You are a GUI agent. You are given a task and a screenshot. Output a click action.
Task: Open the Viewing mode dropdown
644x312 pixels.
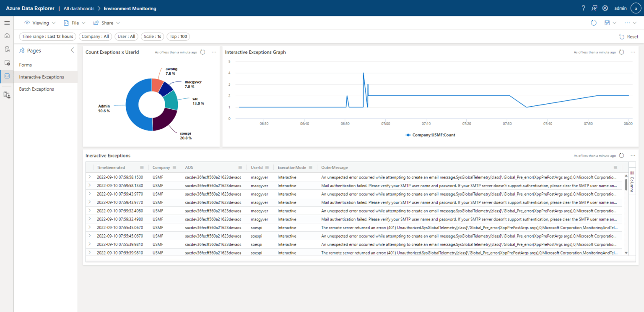point(40,23)
